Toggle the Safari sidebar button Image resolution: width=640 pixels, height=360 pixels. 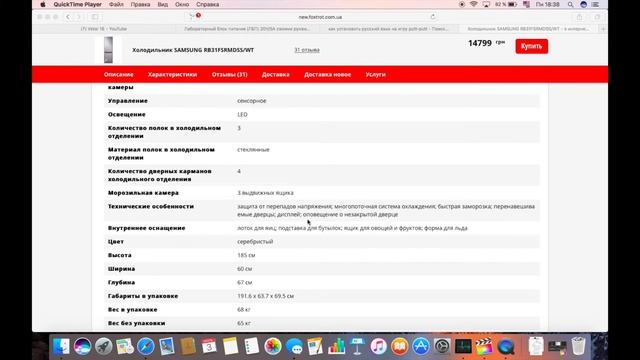point(95,17)
